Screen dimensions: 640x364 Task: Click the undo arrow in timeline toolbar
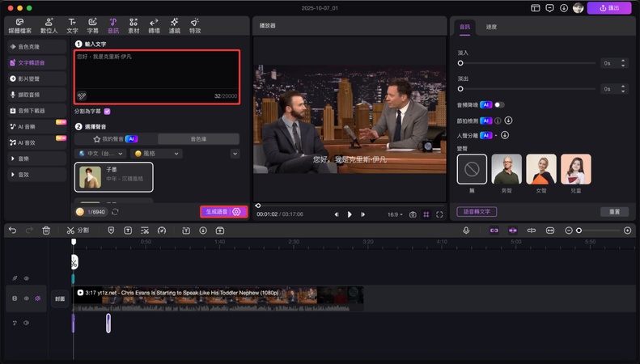pyautogui.click(x=12, y=231)
